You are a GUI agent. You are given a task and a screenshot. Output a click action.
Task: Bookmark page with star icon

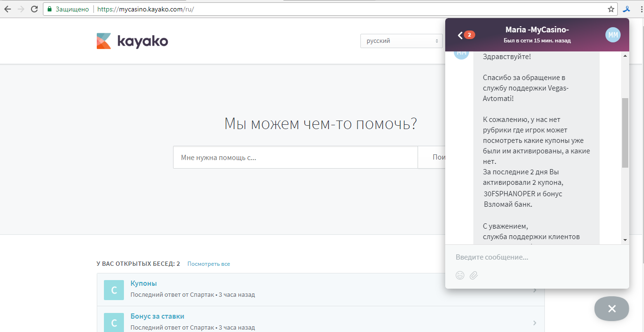611,9
